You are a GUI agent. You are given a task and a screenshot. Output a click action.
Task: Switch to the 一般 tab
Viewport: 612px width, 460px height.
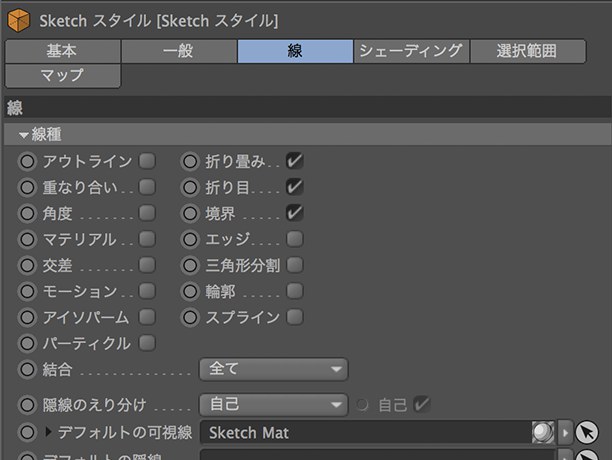coord(179,51)
